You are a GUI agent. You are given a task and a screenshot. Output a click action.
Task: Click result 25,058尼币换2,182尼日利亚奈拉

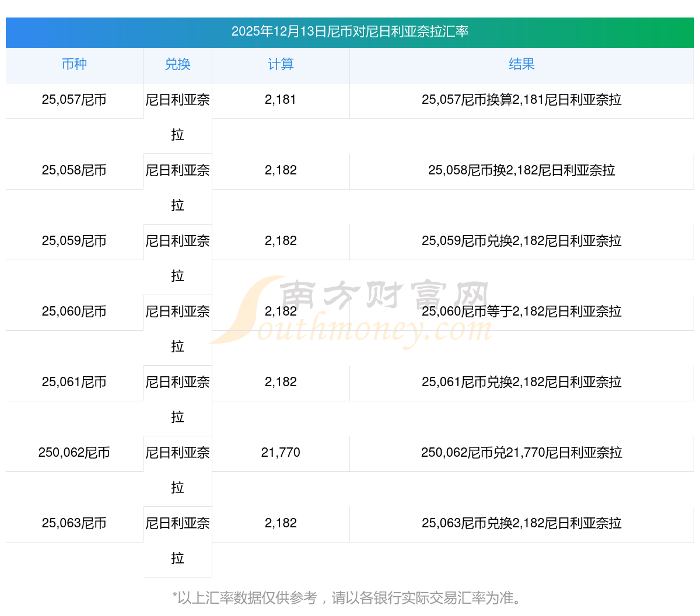[521, 171]
